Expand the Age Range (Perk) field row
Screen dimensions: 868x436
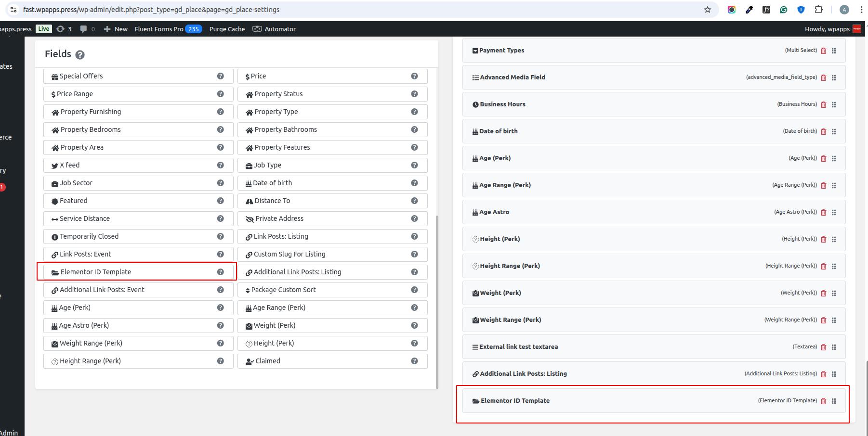tap(505, 185)
